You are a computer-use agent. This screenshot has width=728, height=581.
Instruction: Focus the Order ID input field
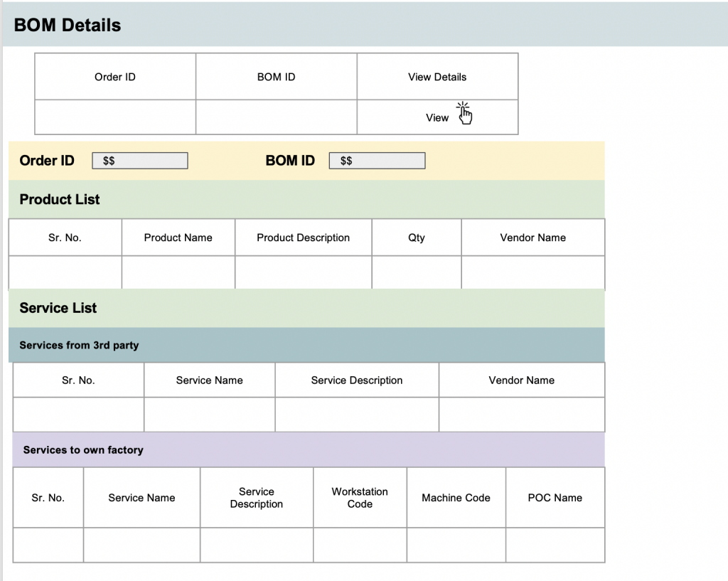pos(140,161)
